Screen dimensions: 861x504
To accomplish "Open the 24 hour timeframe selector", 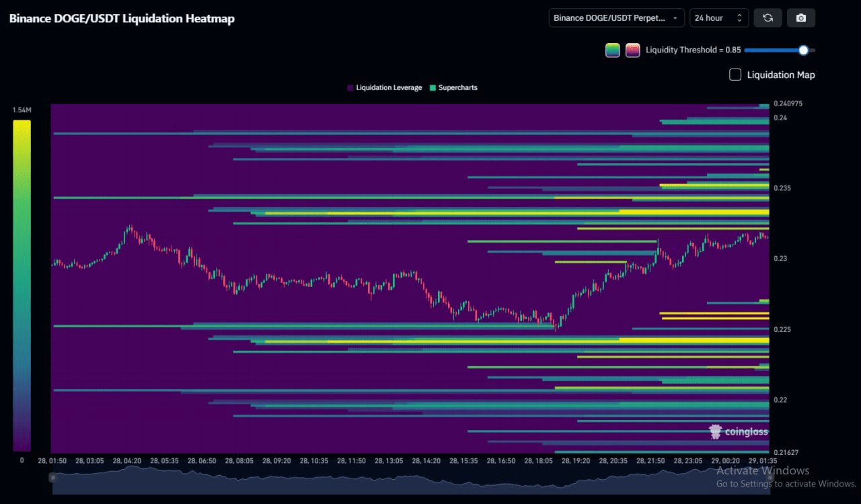I will 719,18.
